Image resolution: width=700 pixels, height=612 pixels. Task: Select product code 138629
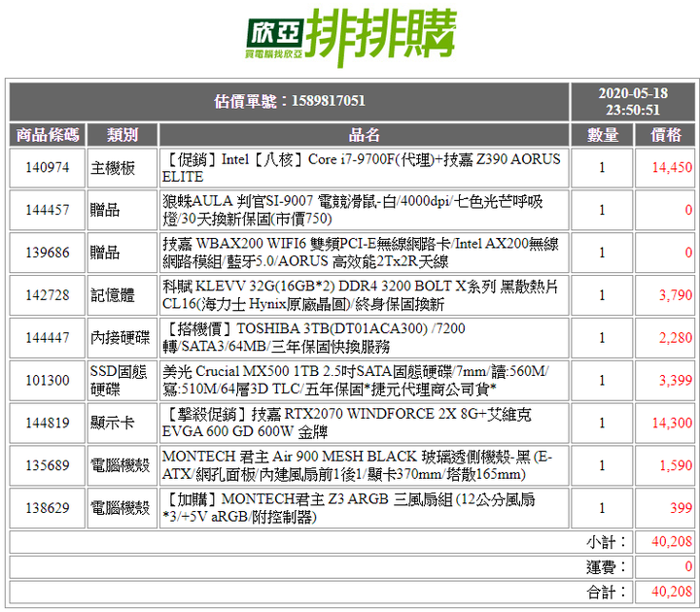click(x=48, y=508)
